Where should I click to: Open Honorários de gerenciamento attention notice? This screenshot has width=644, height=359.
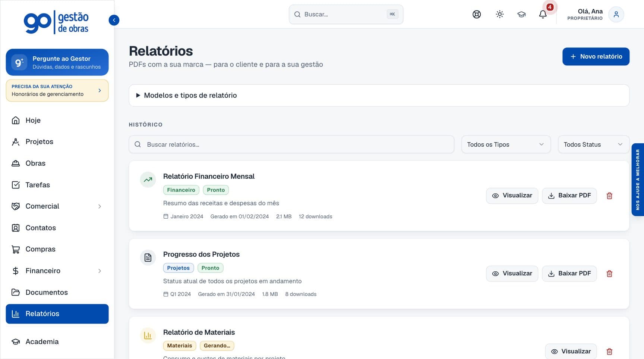tap(57, 90)
